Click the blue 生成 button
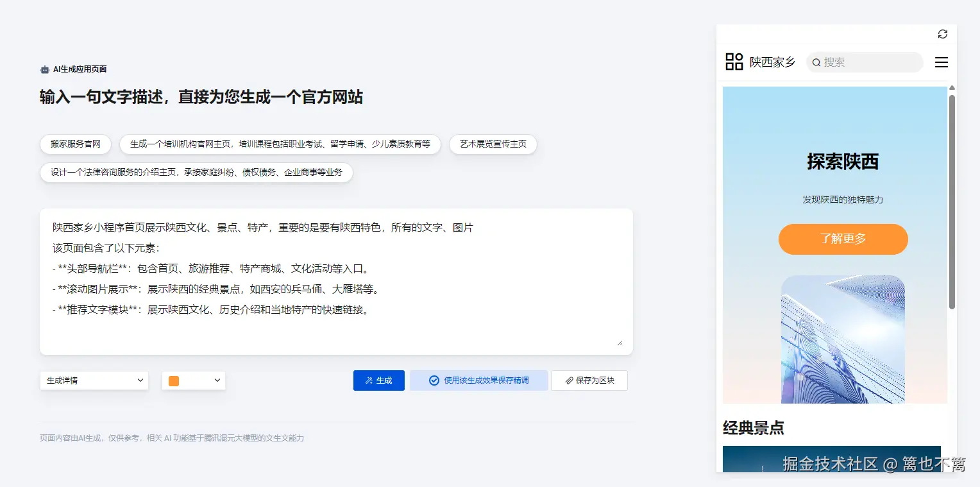Viewport: 980px width, 487px height. pos(379,380)
